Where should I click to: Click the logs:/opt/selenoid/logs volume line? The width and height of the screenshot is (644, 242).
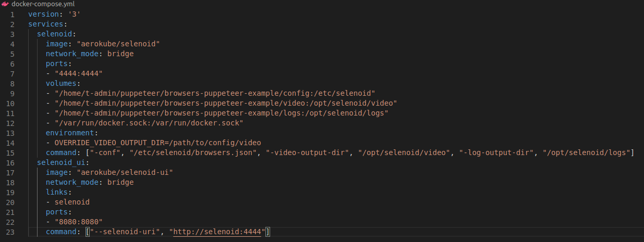[222, 113]
